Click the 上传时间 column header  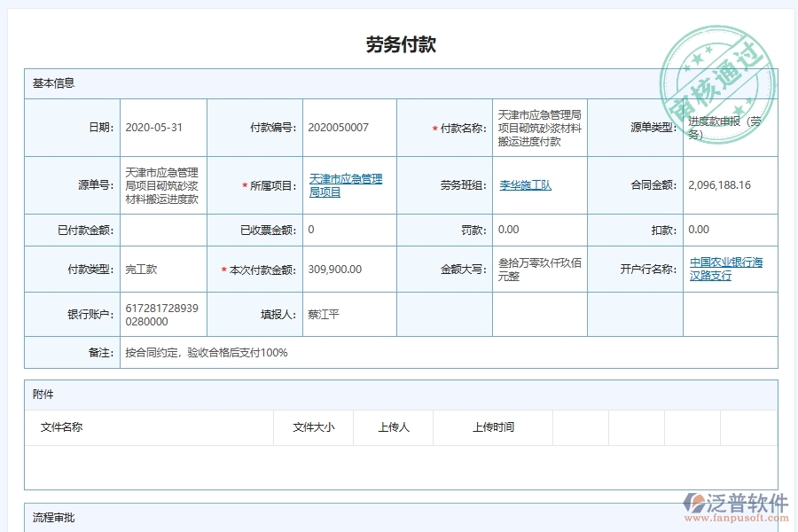pos(492,426)
